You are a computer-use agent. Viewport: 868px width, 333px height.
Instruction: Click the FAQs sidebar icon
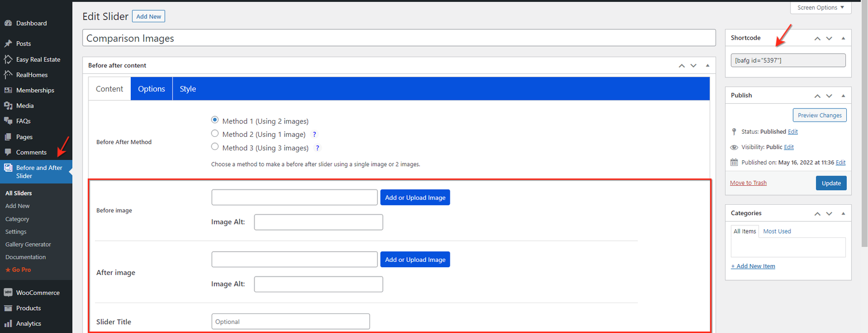point(8,121)
